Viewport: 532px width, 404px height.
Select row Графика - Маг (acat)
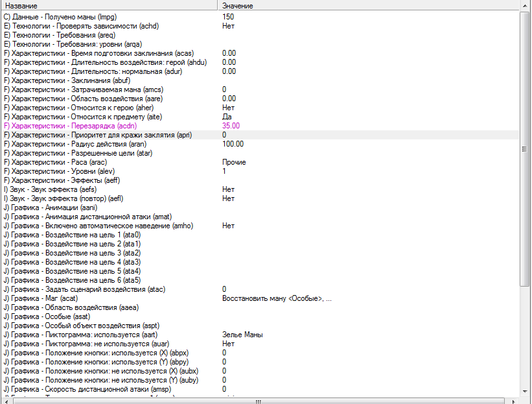click(260, 298)
